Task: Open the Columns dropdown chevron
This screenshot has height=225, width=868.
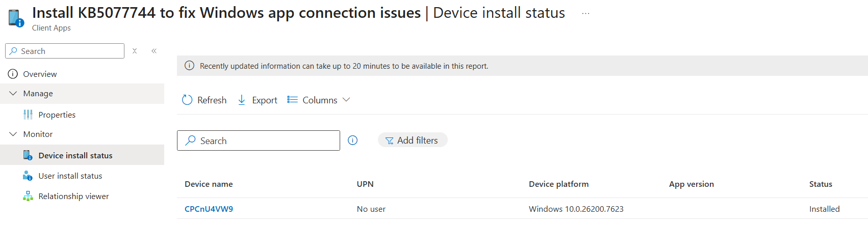Action: (x=346, y=100)
